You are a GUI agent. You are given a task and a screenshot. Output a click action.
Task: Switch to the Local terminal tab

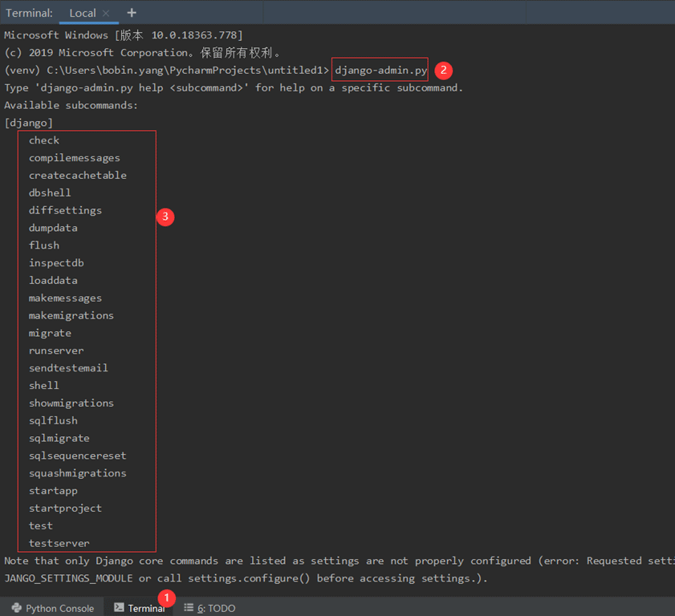[82, 13]
